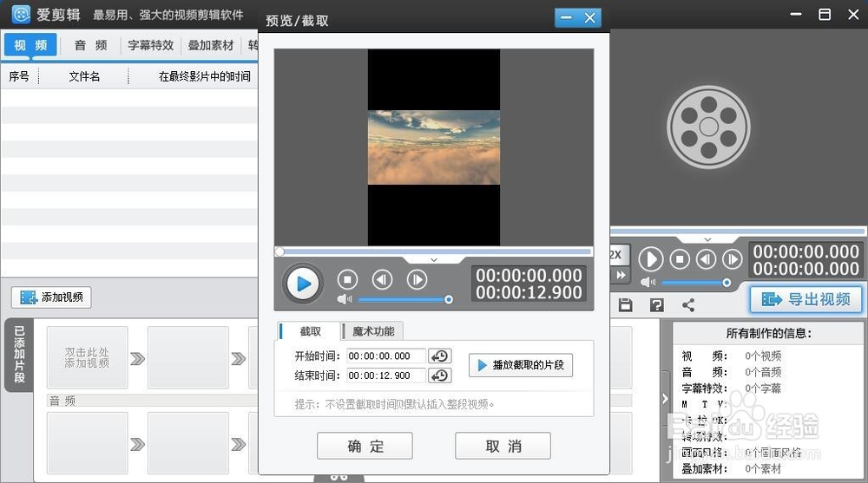Minimize the 预览/截取 dialog
This screenshot has width=868, height=483.
pyautogui.click(x=566, y=18)
